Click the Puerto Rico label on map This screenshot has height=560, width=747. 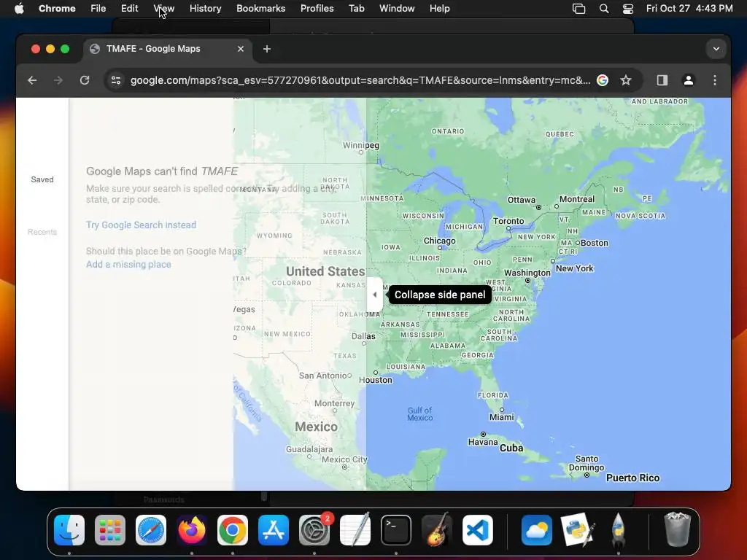point(632,478)
